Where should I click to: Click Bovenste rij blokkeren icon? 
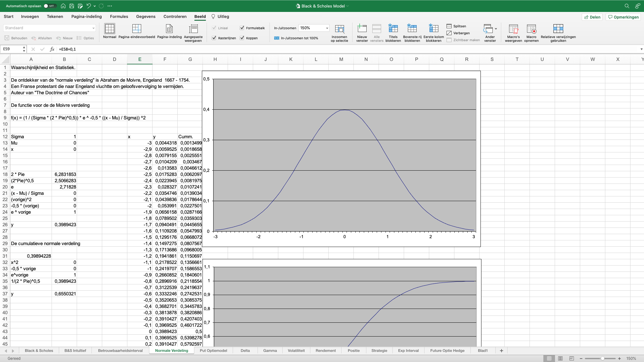coord(412,29)
